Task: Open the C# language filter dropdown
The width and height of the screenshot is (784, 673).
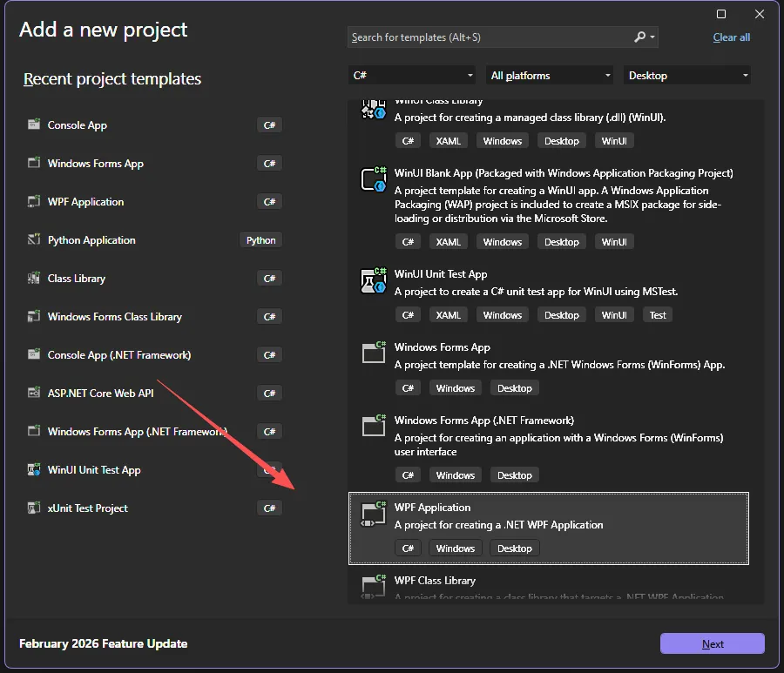Action: tap(413, 76)
